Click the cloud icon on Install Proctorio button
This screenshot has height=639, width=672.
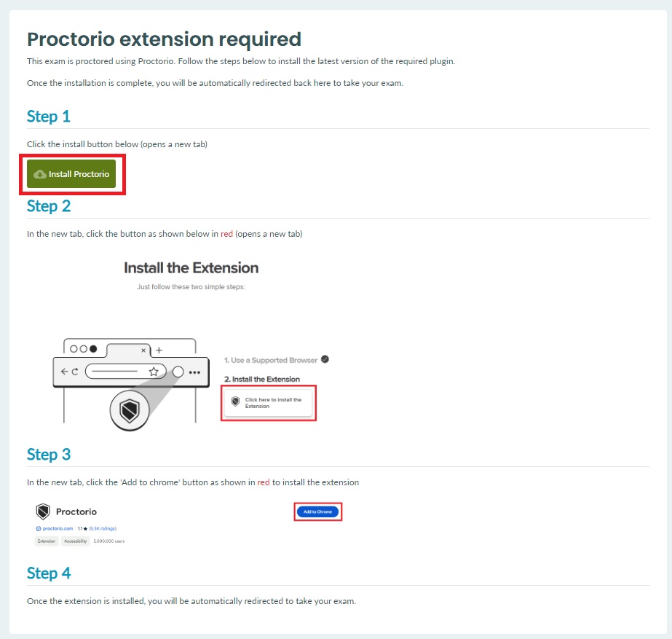point(39,174)
